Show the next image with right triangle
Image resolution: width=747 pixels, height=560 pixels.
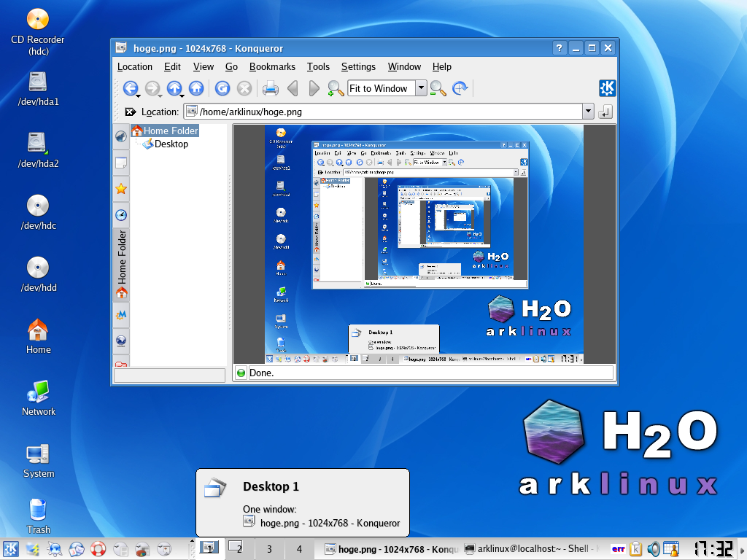(x=314, y=88)
